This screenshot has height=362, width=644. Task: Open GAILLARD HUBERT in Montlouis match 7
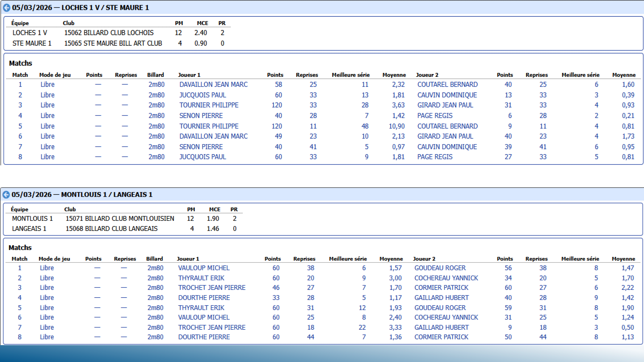(441, 327)
